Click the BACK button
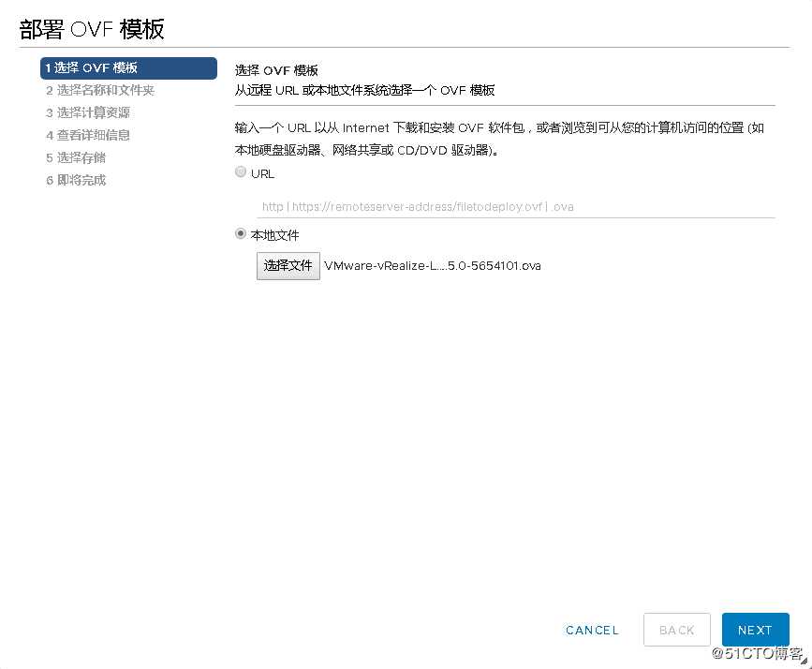This screenshot has height=669, width=812. 676,630
